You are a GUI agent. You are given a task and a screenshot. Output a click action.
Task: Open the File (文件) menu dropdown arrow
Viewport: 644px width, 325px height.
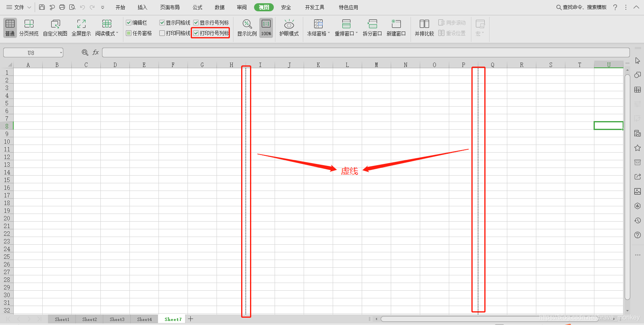(29, 7)
